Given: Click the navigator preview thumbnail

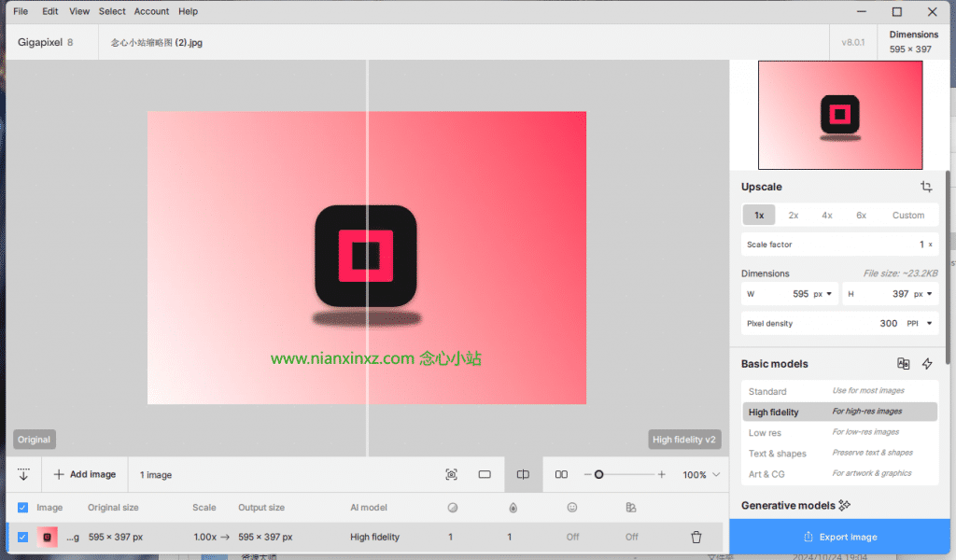Looking at the screenshot, I should [840, 115].
